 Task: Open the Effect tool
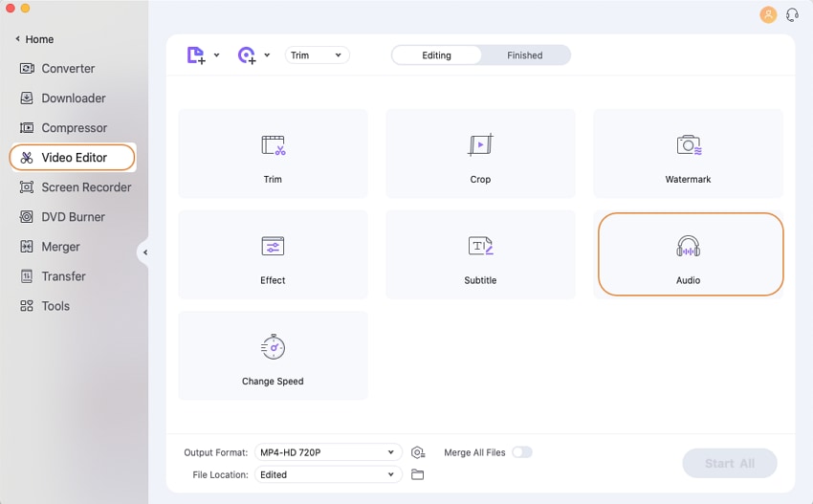(x=273, y=254)
